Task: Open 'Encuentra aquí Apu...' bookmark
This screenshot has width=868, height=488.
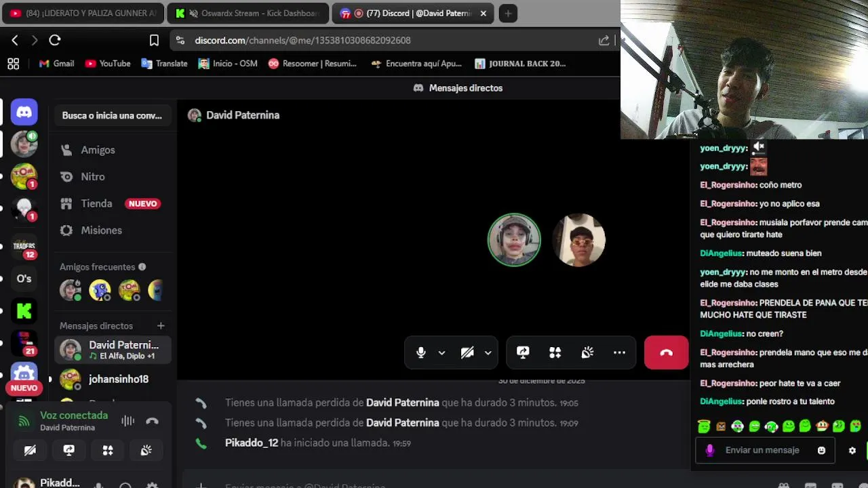Action: click(x=416, y=64)
